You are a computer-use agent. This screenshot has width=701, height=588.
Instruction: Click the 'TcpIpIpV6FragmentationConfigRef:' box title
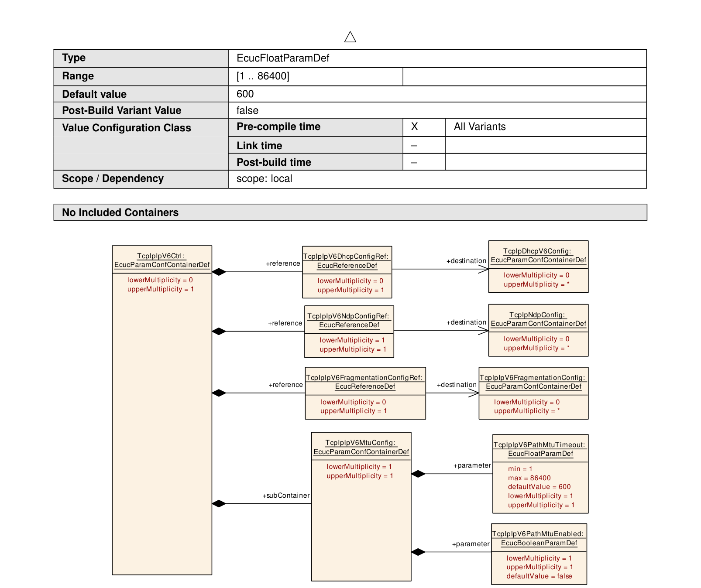point(364,378)
